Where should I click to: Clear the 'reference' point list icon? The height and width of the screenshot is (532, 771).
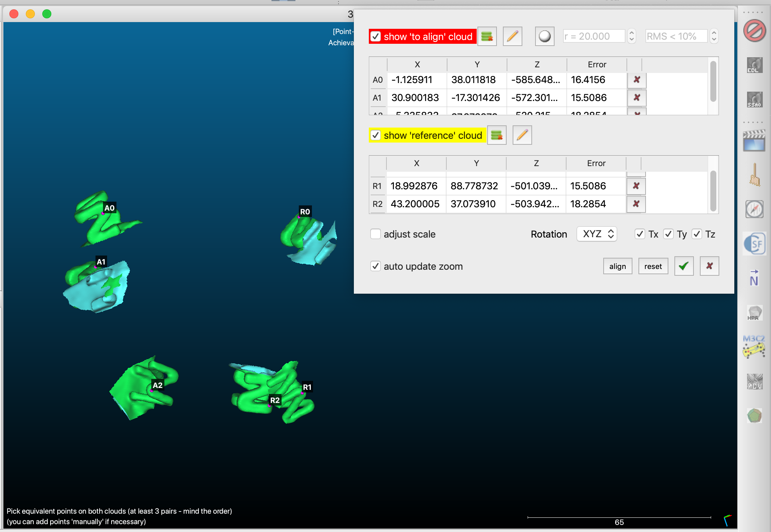[497, 135]
